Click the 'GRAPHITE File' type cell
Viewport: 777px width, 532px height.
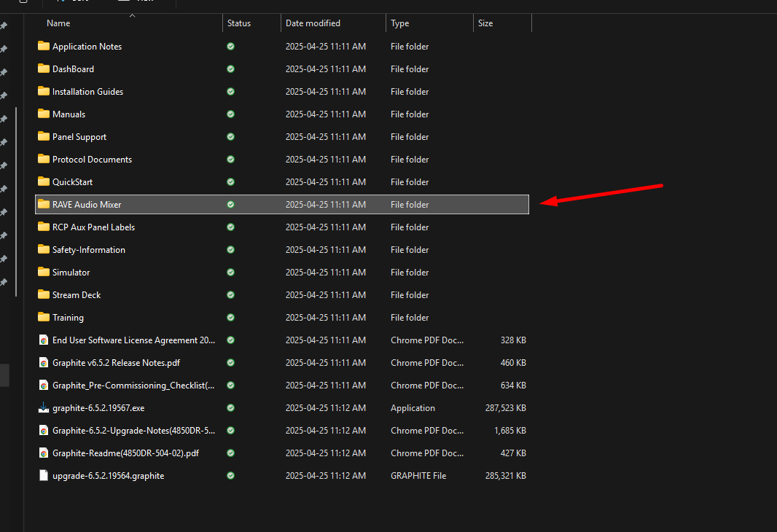pos(418,476)
